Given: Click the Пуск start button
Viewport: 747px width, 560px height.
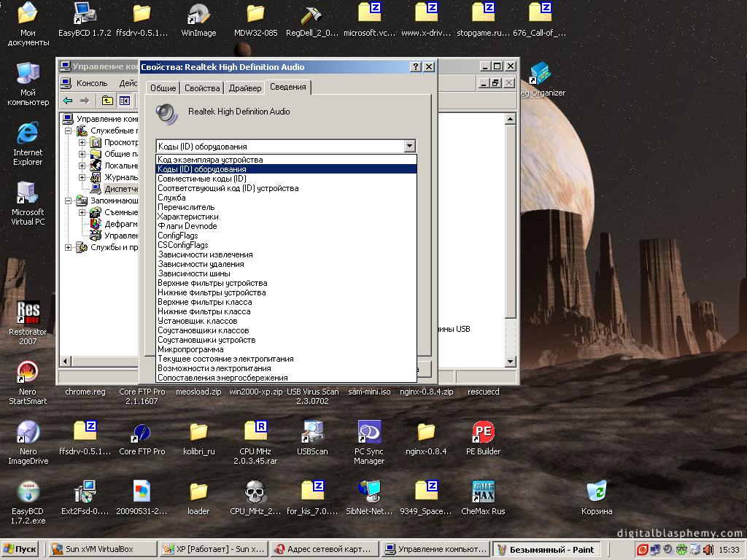Looking at the screenshot, I should pyautogui.click(x=20, y=549).
